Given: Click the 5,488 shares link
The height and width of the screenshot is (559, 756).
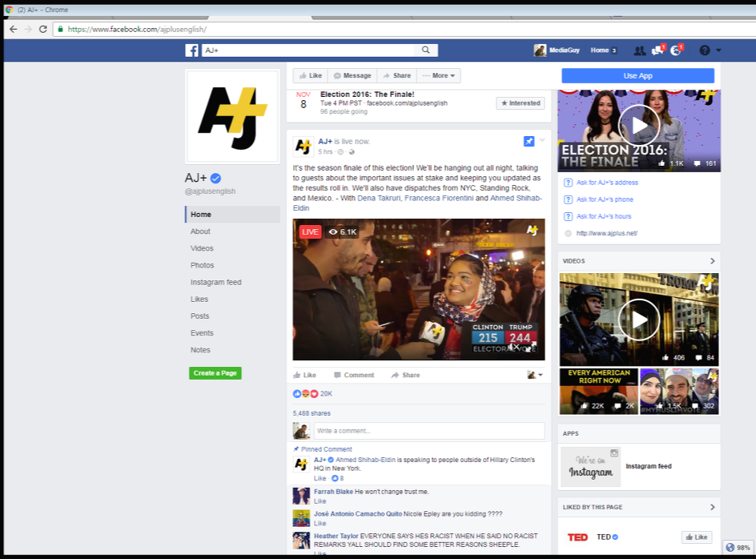Looking at the screenshot, I should coord(312,413).
